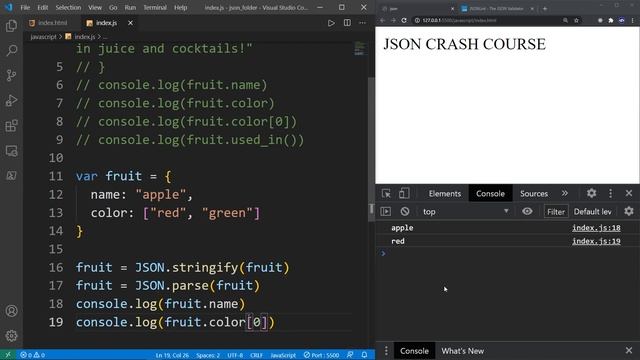Switch to the Sources tab in DevTools
640x360 pixels.
pos(533,193)
